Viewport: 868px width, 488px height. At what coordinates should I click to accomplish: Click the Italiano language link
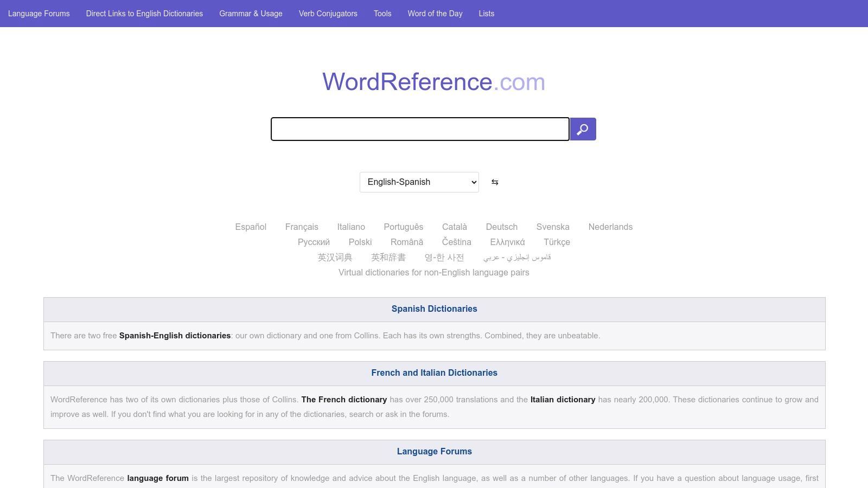[351, 227]
